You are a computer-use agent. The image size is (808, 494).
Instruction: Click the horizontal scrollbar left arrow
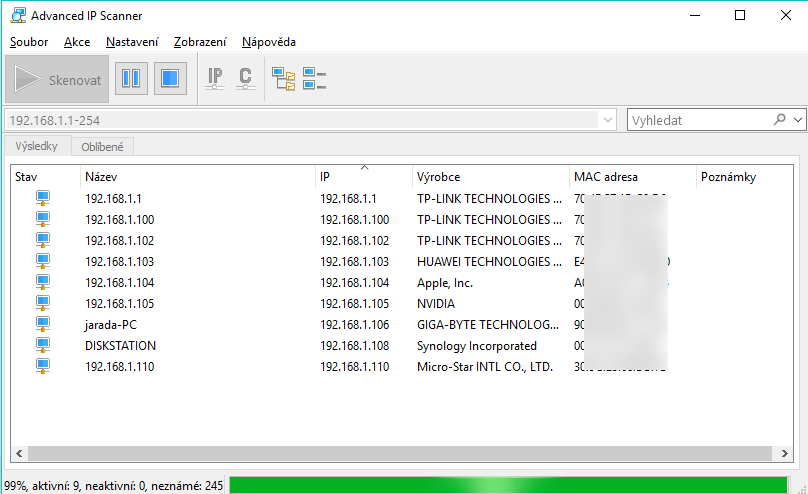pyautogui.click(x=19, y=453)
